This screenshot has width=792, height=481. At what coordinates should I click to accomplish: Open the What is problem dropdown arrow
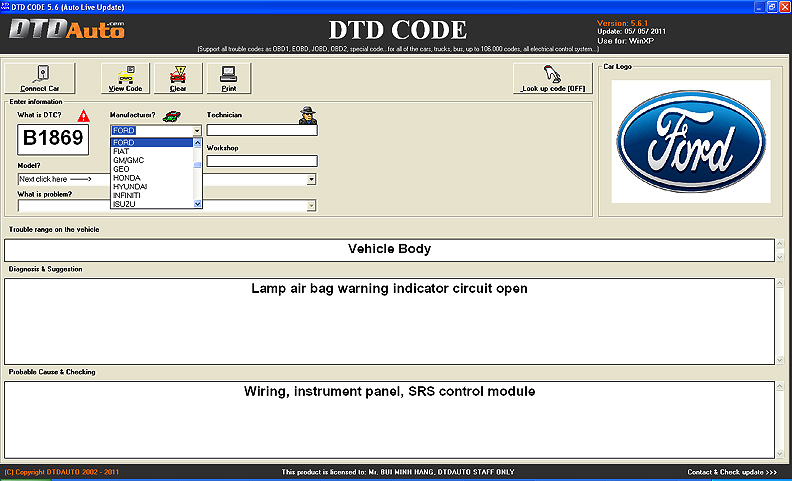point(311,206)
